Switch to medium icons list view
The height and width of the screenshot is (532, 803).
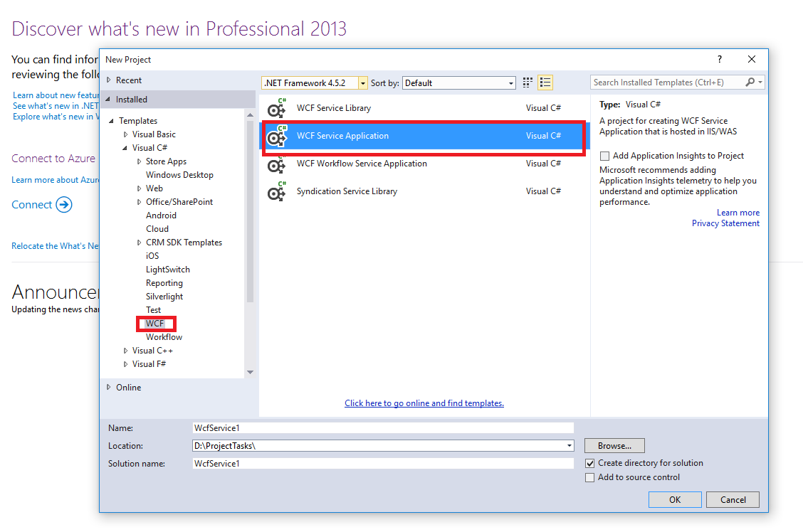(545, 83)
